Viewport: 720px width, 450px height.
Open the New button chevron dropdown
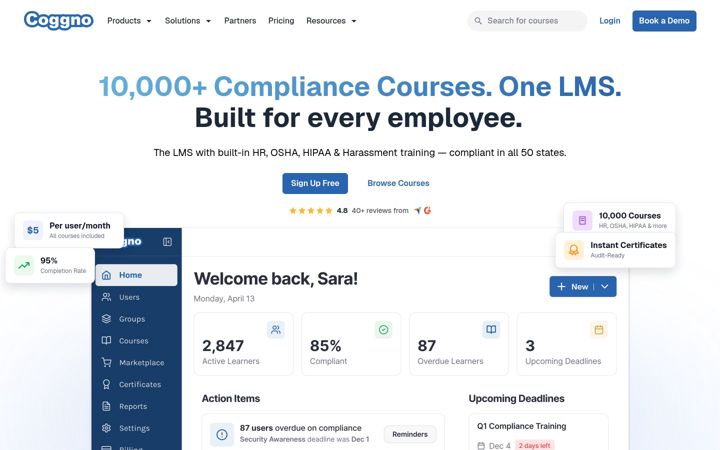(x=605, y=287)
